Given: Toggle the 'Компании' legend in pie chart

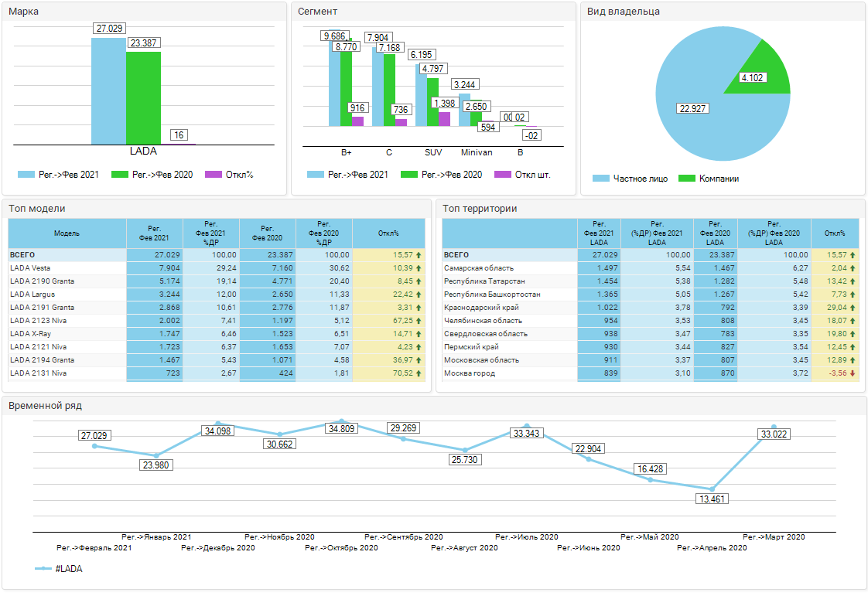Looking at the screenshot, I should pyautogui.click(x=709, y=179).
